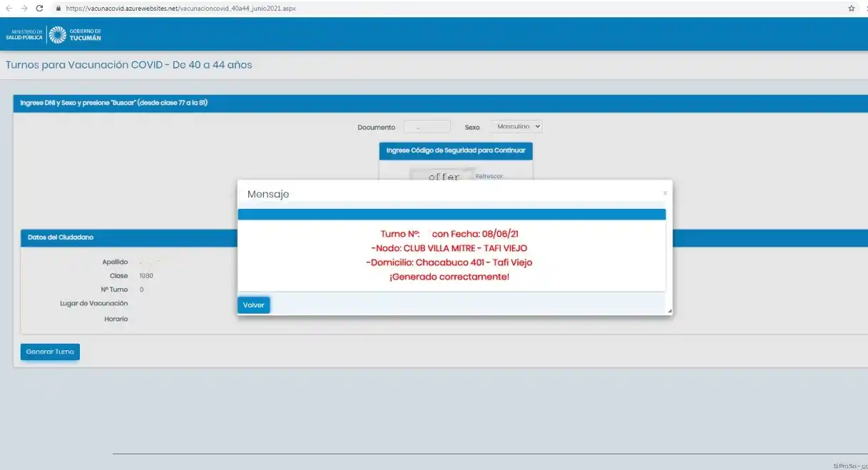Close the Mensaje dialog with the X
868x470 pixels.
click(x=665, y=193)
